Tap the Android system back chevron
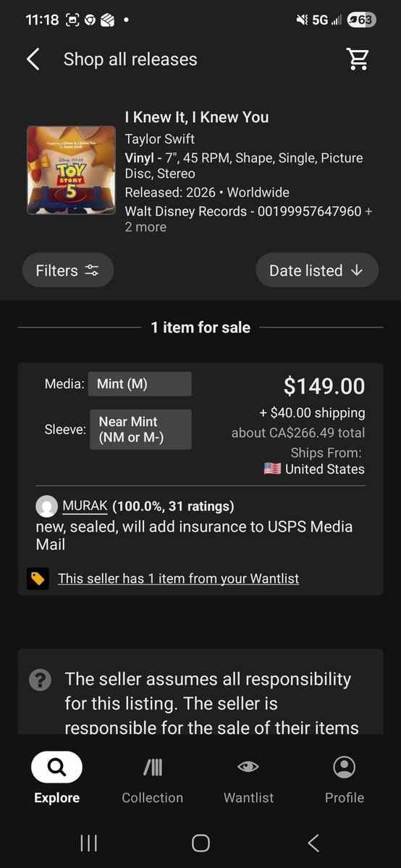Screen dimensions: 401x868 pyautogui.click(x=313, y=843)
